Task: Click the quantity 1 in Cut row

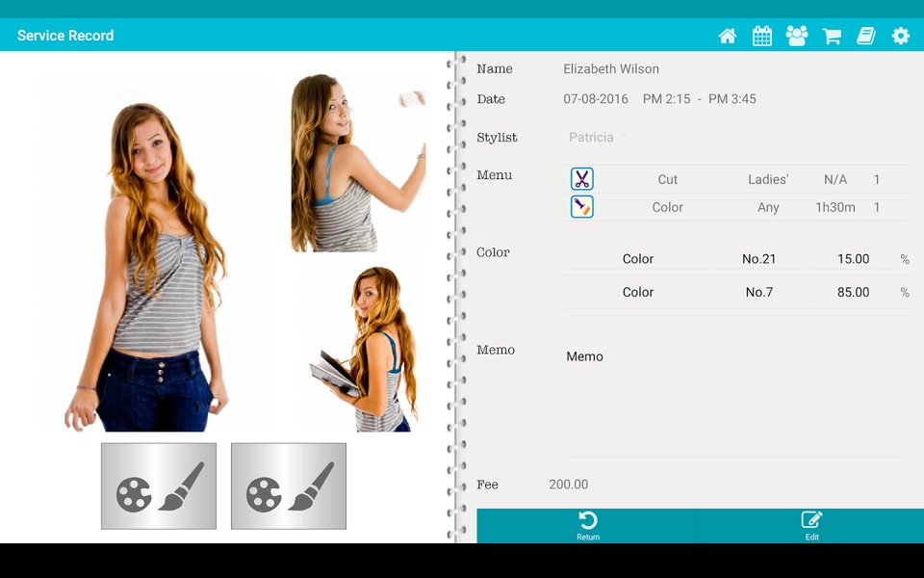Action: 877,179
